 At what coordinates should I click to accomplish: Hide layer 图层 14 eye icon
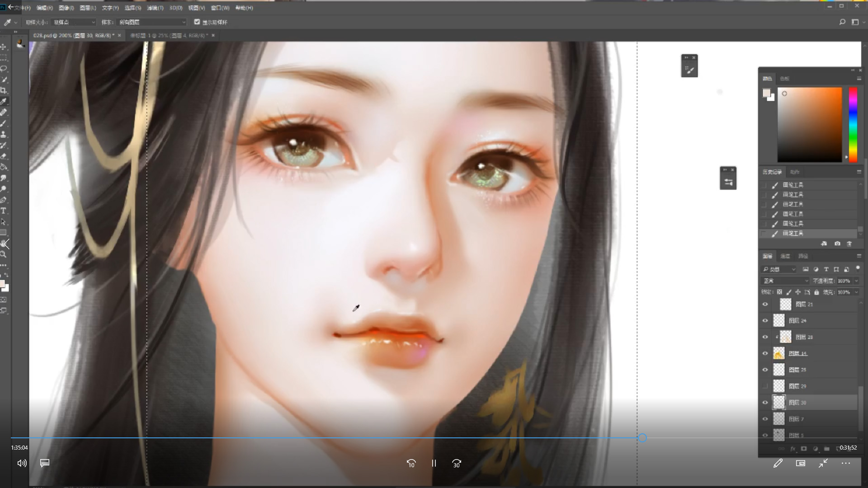tap(765, 353)
